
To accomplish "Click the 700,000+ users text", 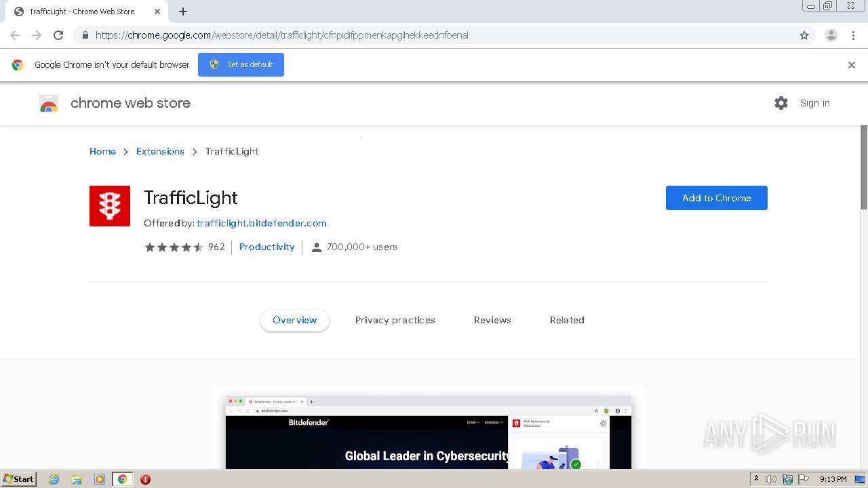I will pos(362,247).
